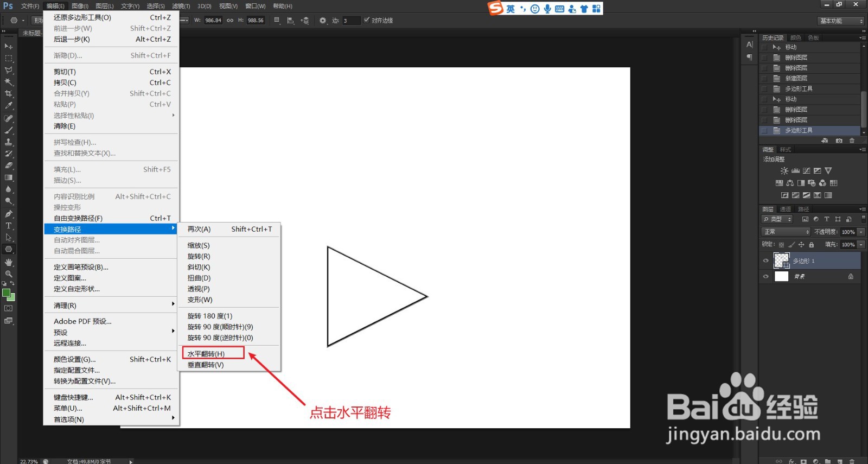Select the Polygon shape tool
Image resolution: width=868 pixels, height=464 pixels.
[x=9, y=250]
